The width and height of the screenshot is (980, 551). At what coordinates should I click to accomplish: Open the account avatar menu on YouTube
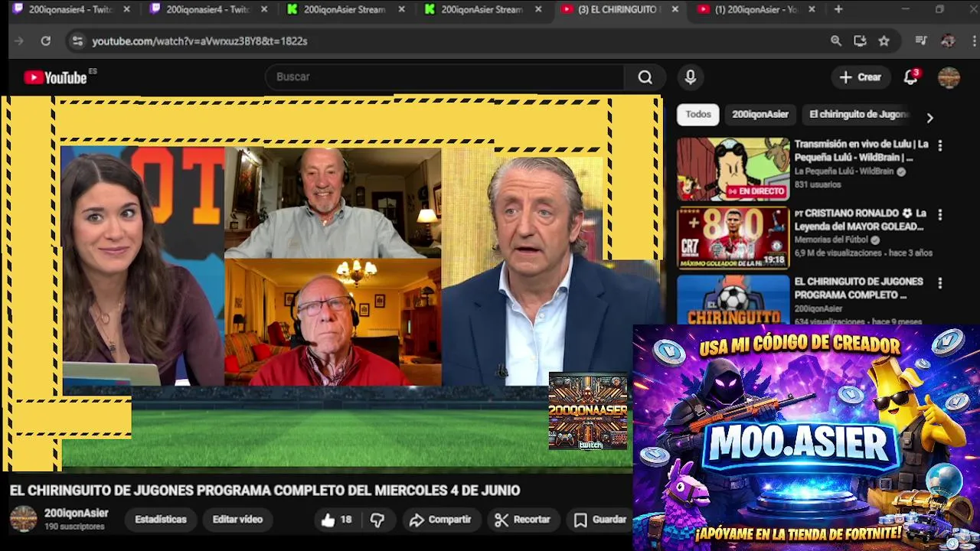[949, 77]
